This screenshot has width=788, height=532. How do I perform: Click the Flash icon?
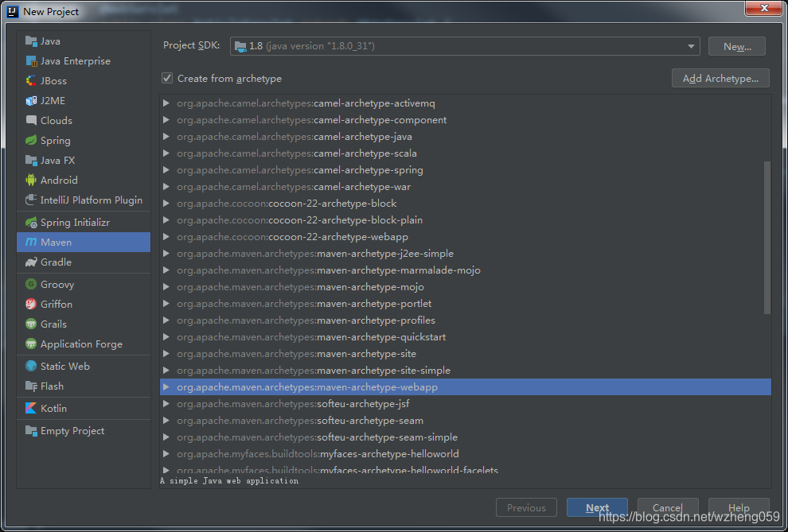click(x=31, y=386)
